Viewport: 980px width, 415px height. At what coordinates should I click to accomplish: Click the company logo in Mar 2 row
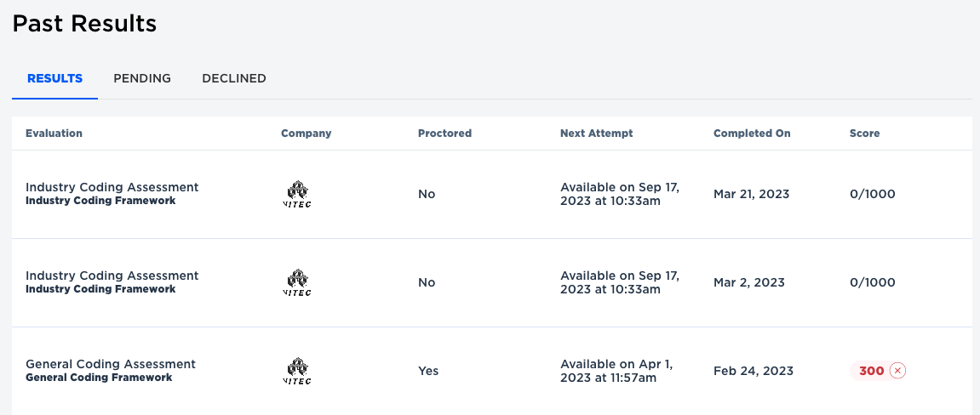tap(297, 282)
